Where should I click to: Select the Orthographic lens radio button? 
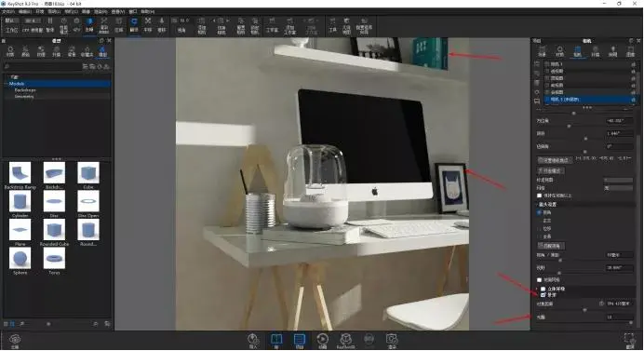[539, 221]
